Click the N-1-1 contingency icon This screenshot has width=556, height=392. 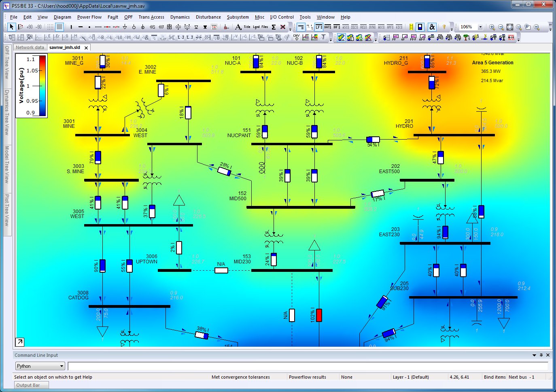pyautogui.click(x=511, y=37)
